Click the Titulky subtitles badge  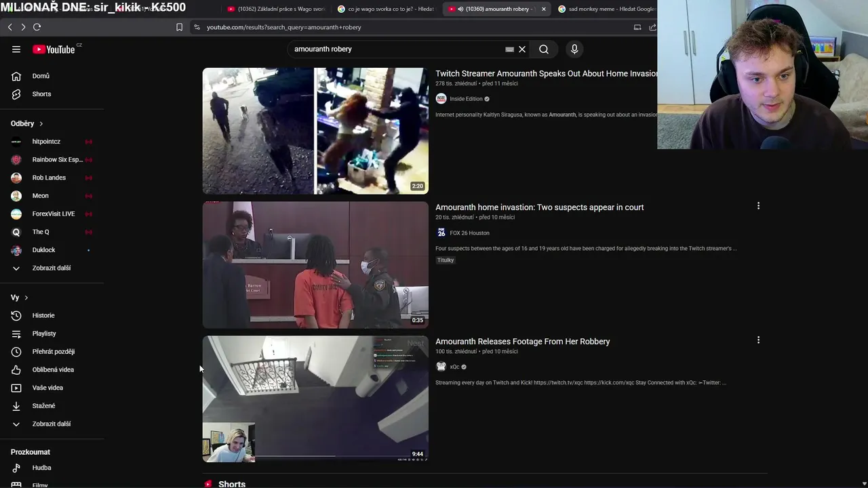point(446,260)
